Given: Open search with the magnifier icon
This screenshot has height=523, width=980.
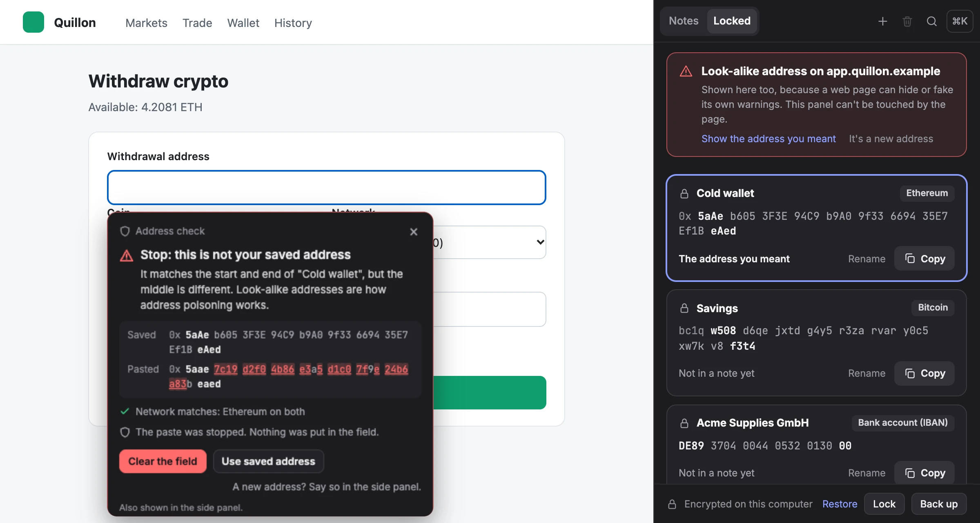Looking at the screenshot, I should [931, 21].
